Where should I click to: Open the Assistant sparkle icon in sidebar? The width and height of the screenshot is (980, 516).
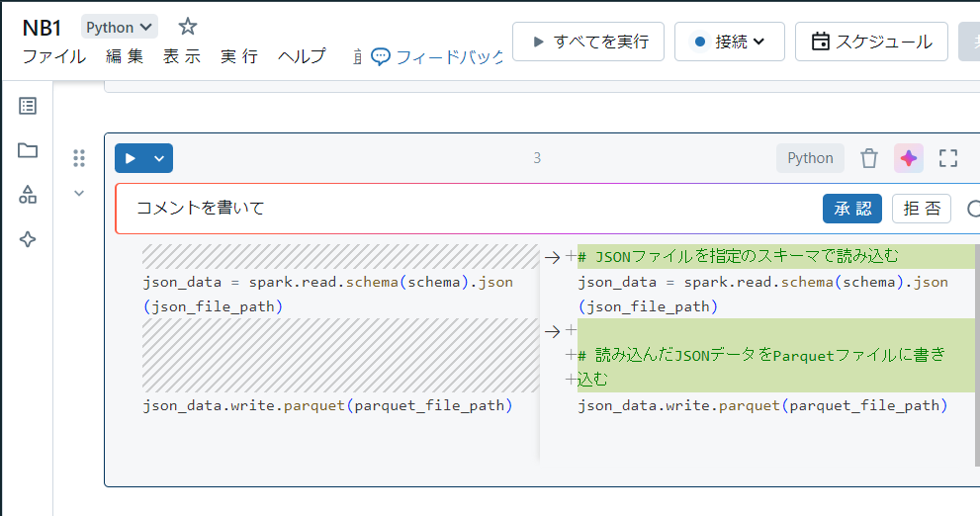[28, 239]
